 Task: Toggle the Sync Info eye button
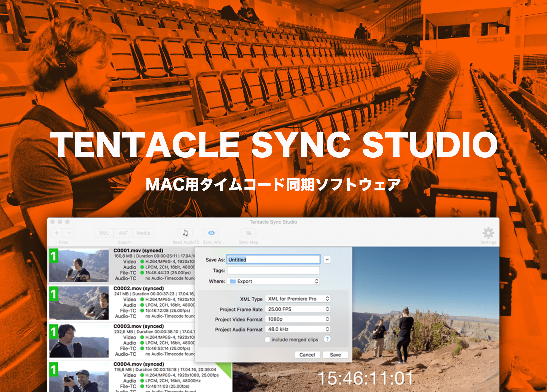[x=211, y=233]
